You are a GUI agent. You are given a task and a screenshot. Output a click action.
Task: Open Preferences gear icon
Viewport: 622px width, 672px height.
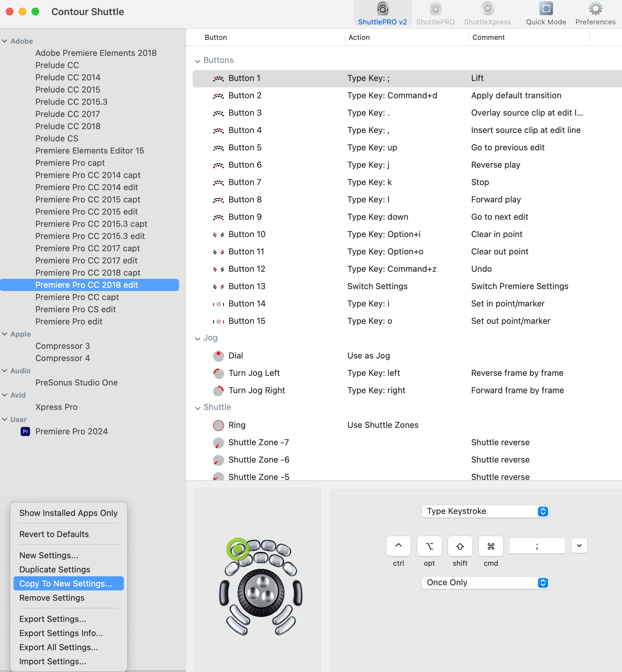(595, 9)
